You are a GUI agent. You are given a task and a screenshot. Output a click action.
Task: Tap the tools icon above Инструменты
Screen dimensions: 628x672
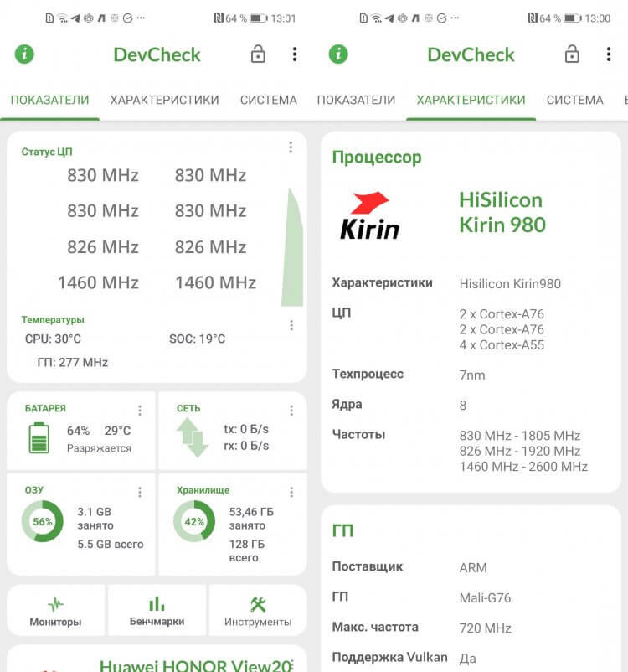[x=258, y=604]
